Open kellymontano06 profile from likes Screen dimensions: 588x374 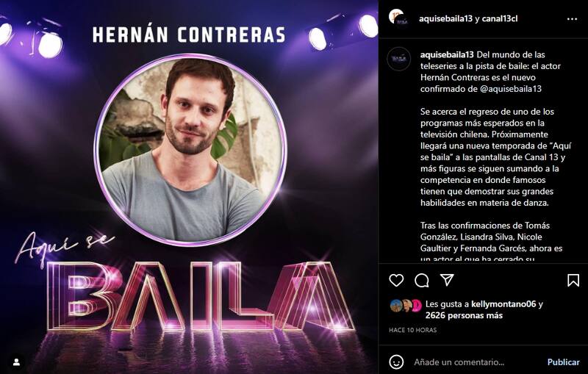[x=503, y=304]
